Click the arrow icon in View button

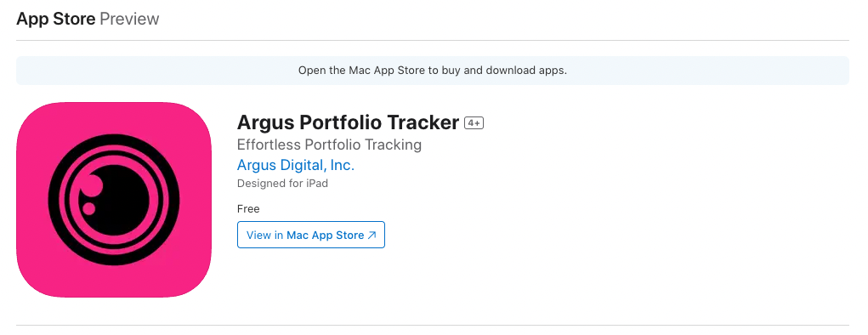[372, 236]
